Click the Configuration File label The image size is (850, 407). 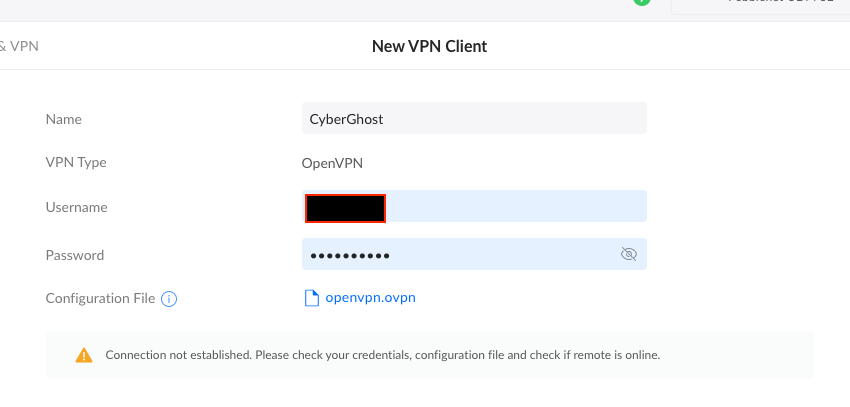click(100, 299)
